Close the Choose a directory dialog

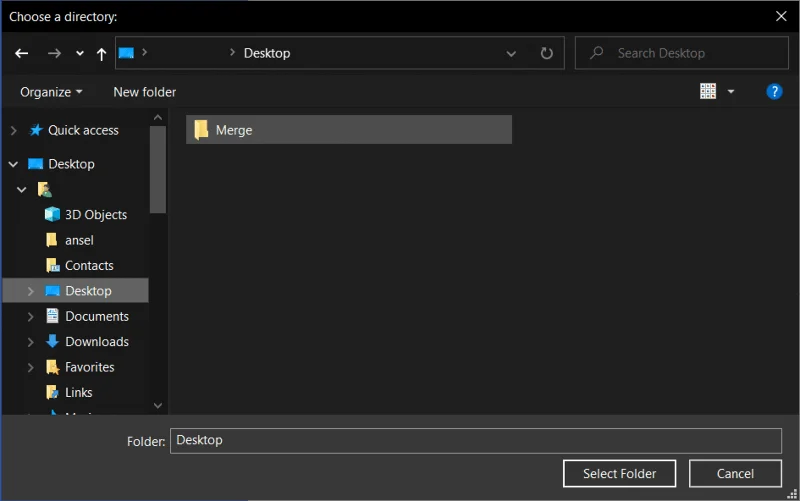(781, 16)
